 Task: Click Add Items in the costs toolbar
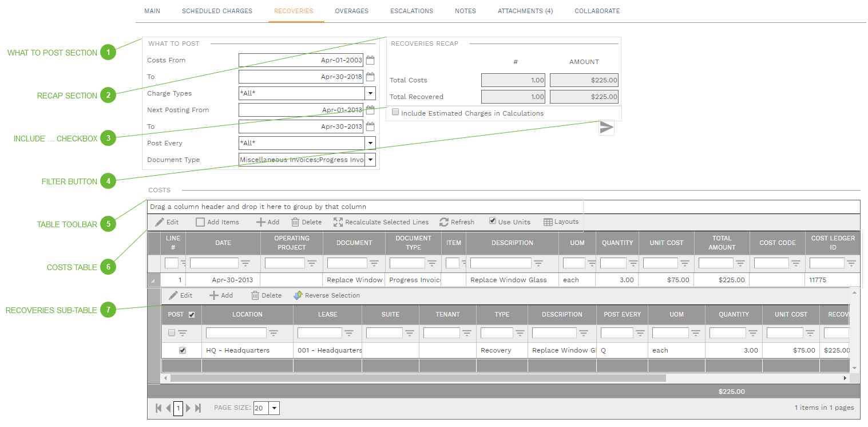217,222
